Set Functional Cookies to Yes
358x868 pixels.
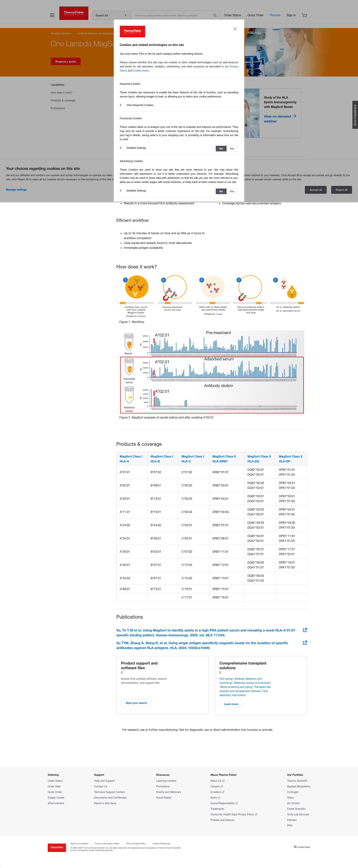(232, 149)
